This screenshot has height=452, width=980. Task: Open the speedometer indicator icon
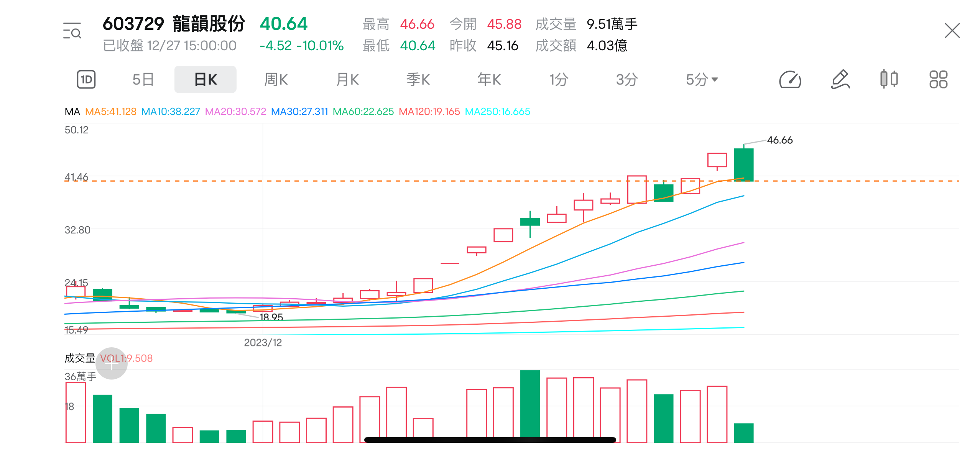[790, 80]
